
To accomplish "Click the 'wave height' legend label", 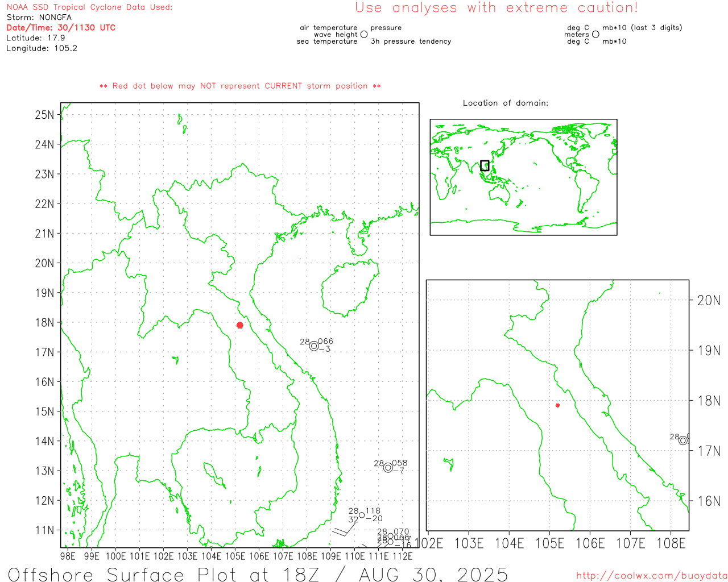I will 336,34.
